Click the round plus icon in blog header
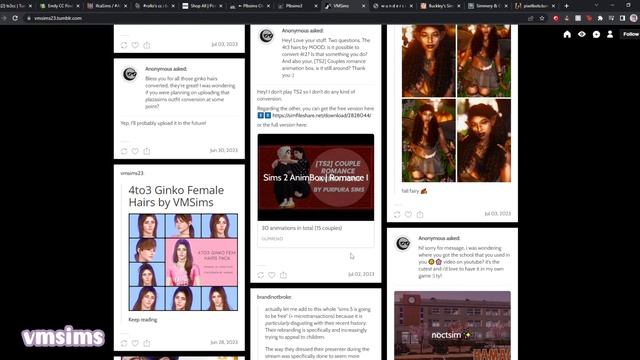 point(596,34)
